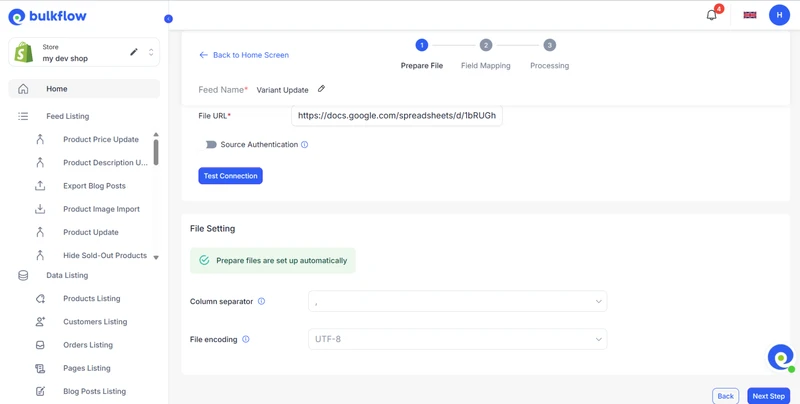The height and width of the screenshot is (404, 800).
Task: Click the File URL input field
Action: pyautogui.click(x=397, y=116)
